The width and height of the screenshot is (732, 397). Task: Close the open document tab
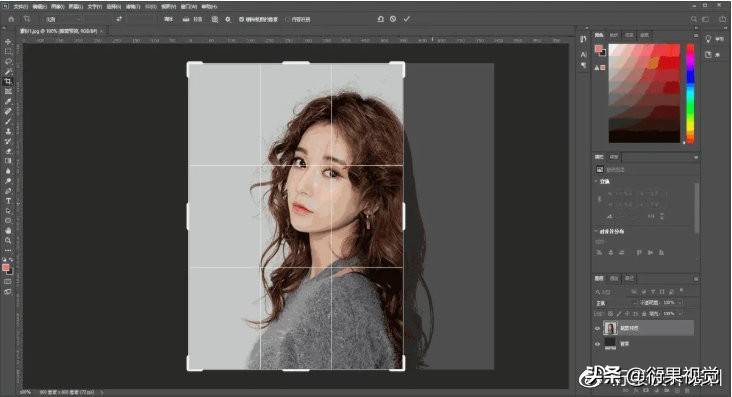101,31
